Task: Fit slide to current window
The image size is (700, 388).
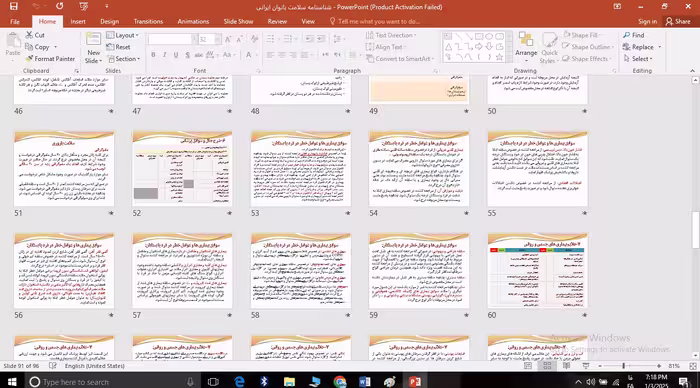Action: pos(693,366)
